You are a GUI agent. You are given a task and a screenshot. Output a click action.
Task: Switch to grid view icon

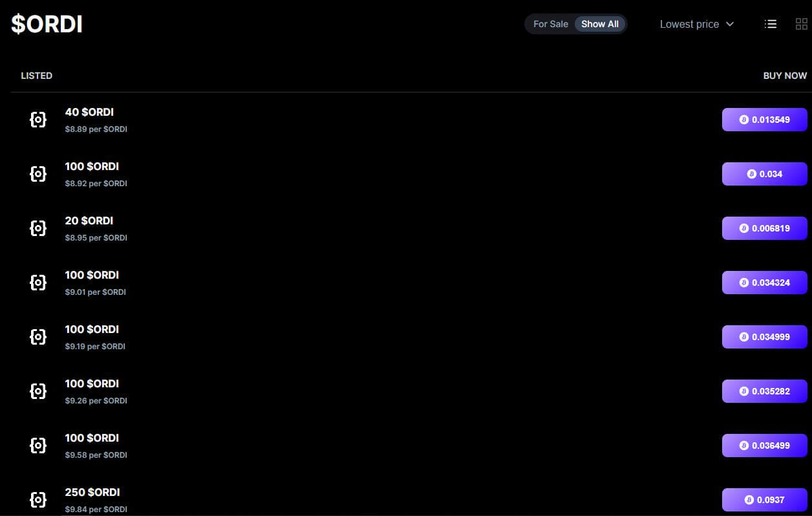point(802,24)
